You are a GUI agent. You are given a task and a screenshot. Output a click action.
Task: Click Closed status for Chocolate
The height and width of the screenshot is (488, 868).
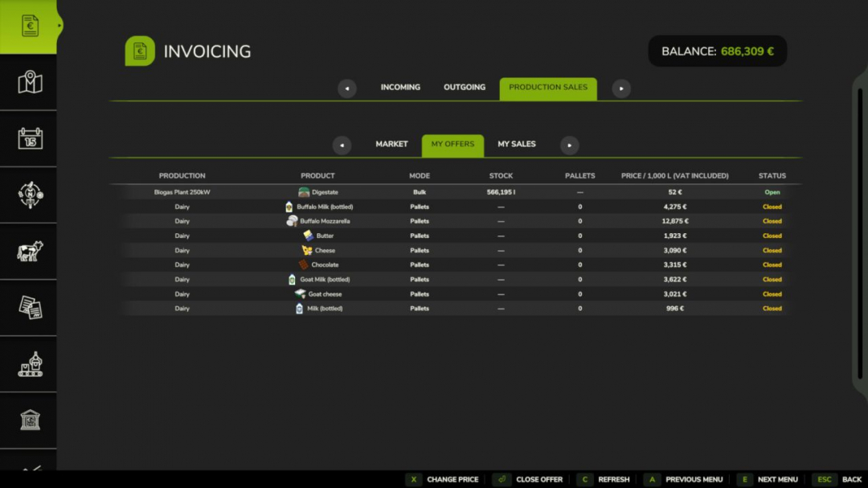[772, 265]
